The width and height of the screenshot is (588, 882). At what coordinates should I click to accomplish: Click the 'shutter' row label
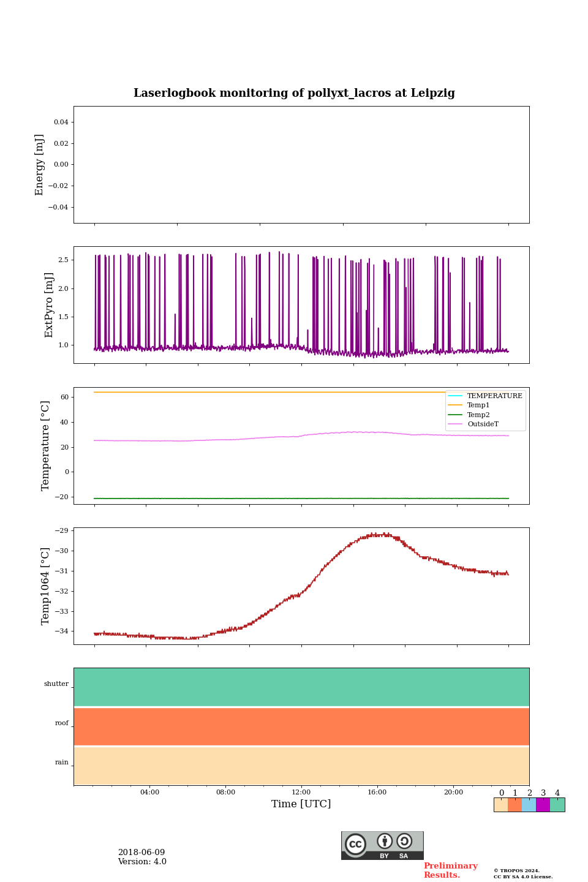(x=56, y=684)
